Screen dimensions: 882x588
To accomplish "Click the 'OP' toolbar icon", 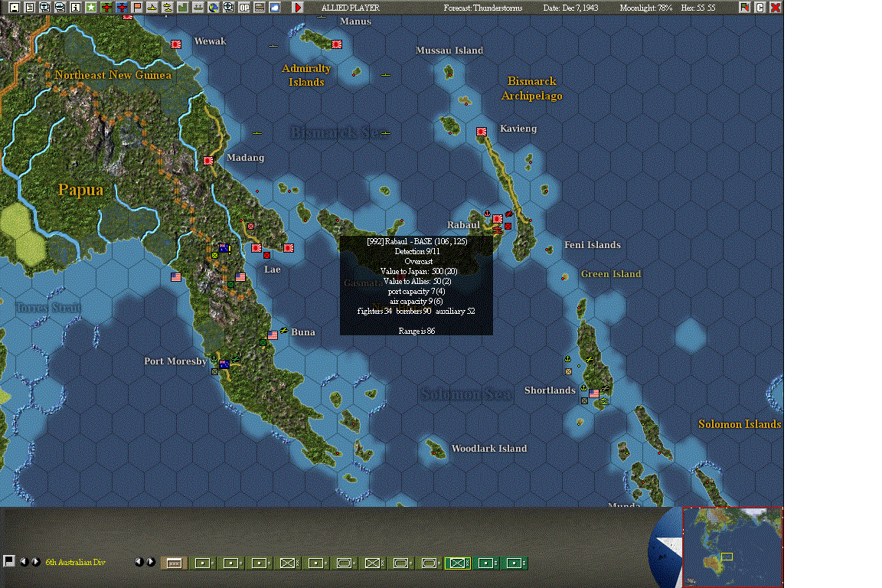I will [244, 8].
